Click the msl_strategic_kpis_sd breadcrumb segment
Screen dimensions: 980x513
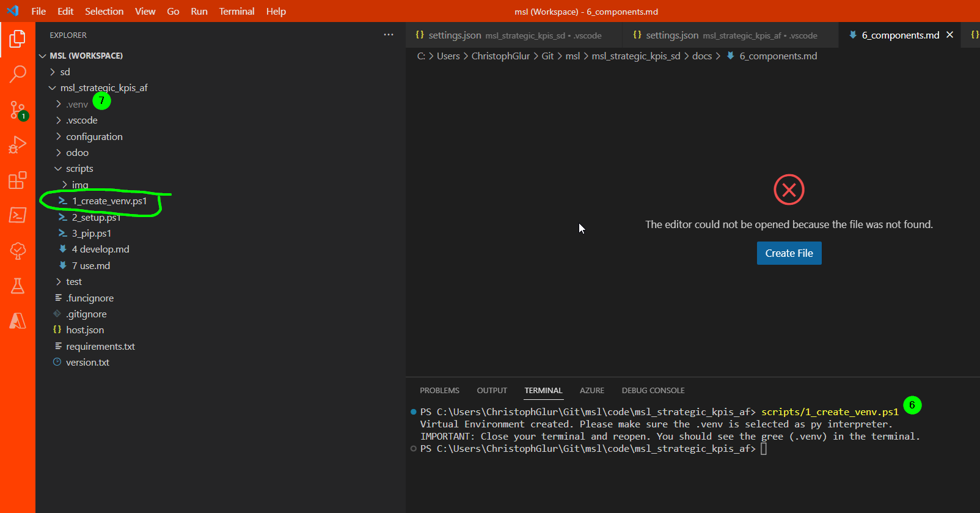click(635, 56)
